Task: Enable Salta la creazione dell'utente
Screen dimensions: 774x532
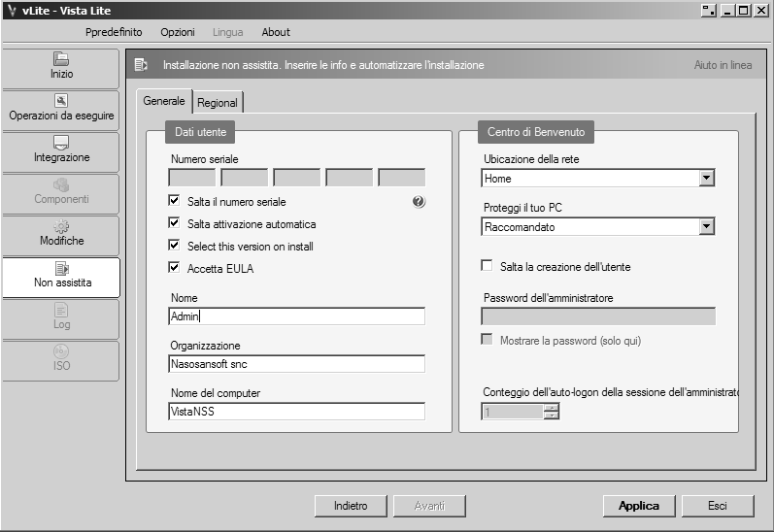Action: 487,265
